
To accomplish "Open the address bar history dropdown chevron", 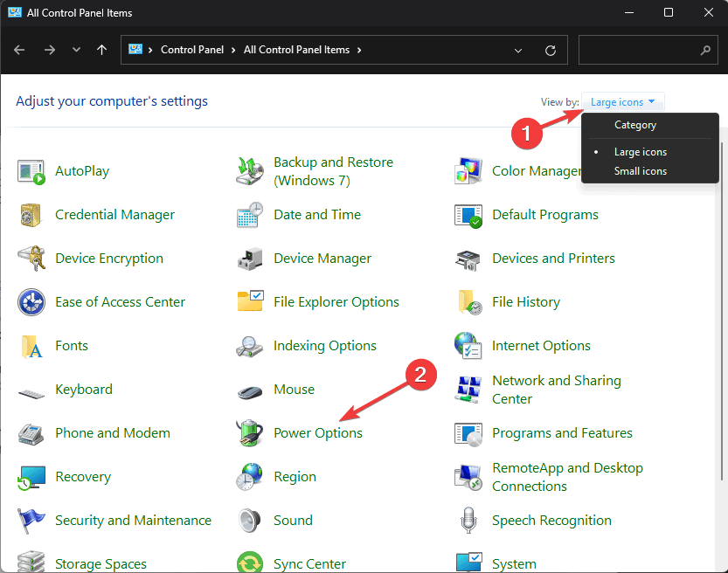I will tap(518, 51).
